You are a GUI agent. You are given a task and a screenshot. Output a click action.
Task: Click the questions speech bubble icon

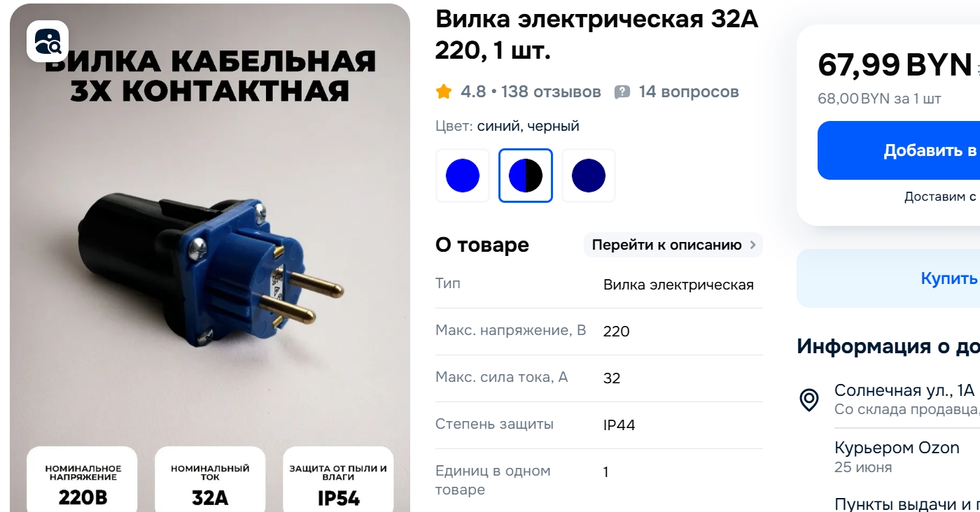click(x=622, y=92)
